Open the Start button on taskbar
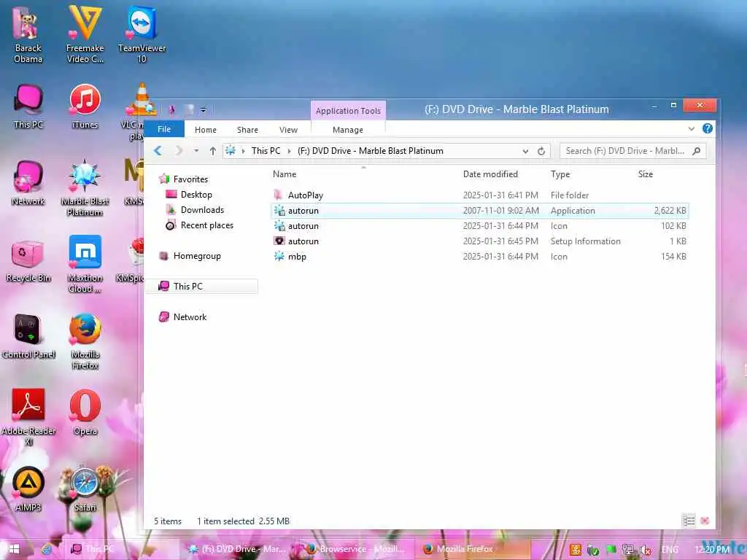 coord(14,549)
